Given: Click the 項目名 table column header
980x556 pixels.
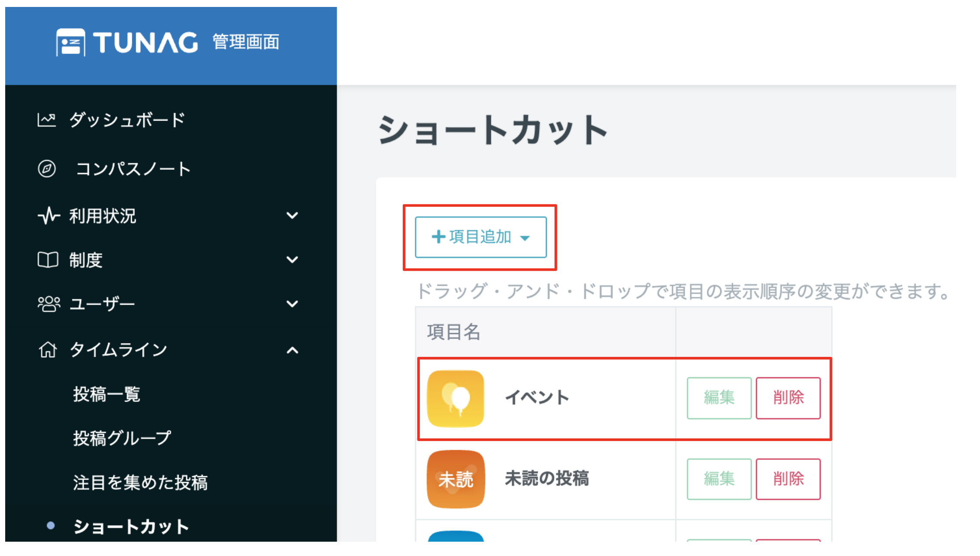Looking at the screenshot, I should [453, 332].
